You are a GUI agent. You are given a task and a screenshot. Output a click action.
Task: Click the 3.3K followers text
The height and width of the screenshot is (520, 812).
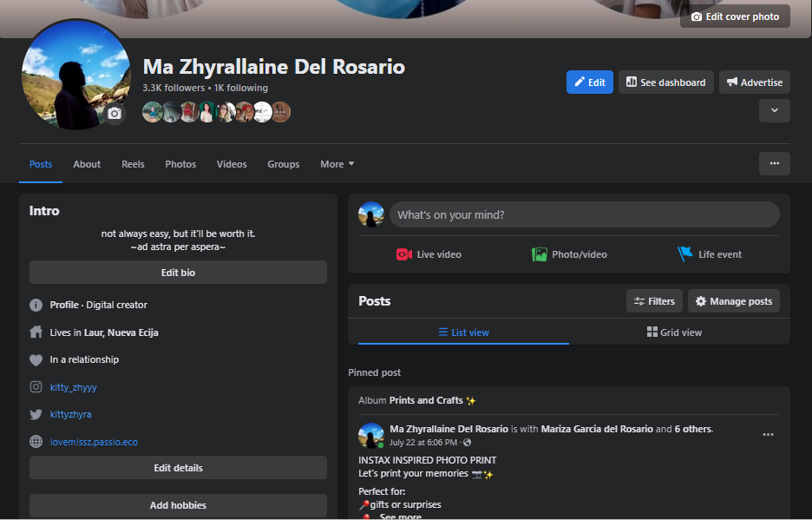(x=174, y=88)
